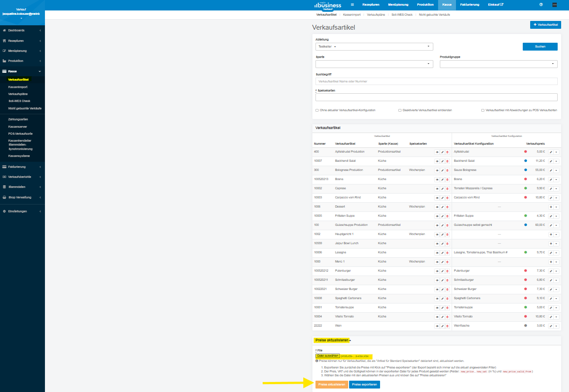The height and width of the screenshot is (392, 569).
Task: Click the blue status dot for Backhendl Salat
Action: (x=526, y=161)
